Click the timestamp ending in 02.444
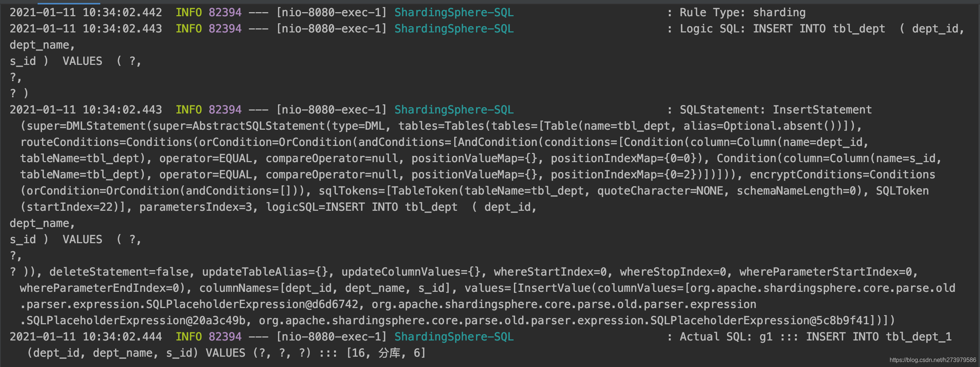This screenshot has height=367, width=980. (86, 336)
